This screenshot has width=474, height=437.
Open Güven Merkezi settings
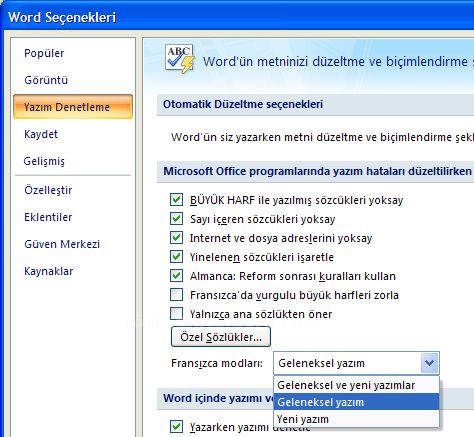[62, 244]
